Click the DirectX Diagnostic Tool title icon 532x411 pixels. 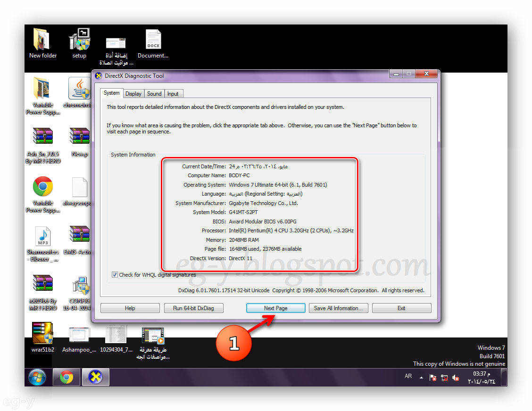99,75
